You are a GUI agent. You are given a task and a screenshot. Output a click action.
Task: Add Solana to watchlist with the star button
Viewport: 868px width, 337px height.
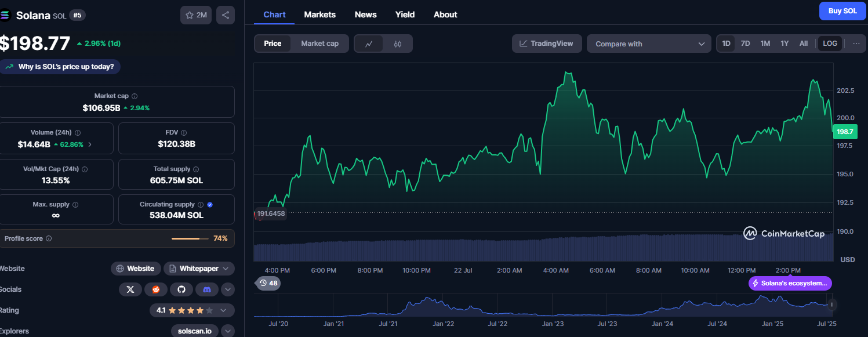(x=196, y=15)
